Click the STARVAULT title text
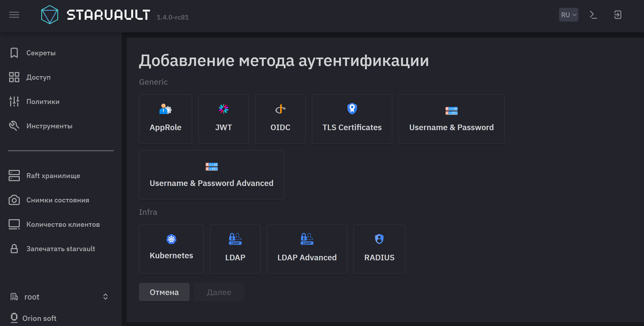Viewport: 644px width, 326px height. pyautogui.click(x=109, y=15)
